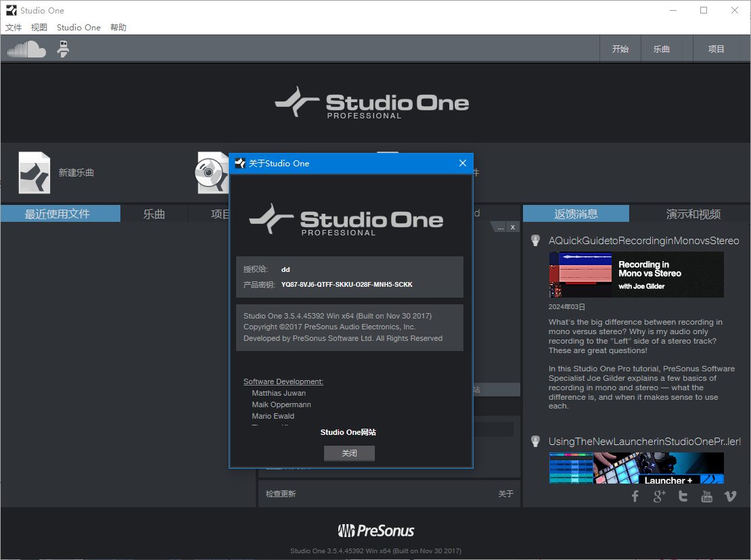
Task: Select the 返馈消息 tab
Action: [576, 214]
